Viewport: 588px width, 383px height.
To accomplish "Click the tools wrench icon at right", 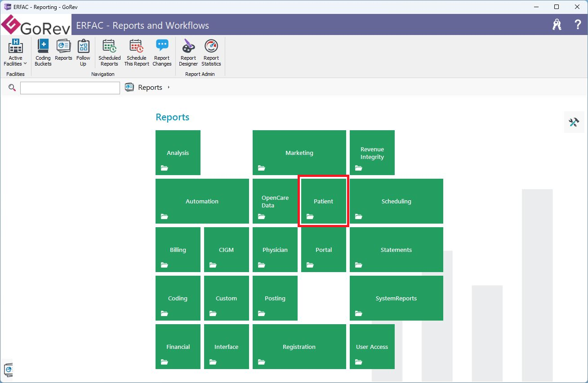I will pyautogui.click(x=574, y=122).
